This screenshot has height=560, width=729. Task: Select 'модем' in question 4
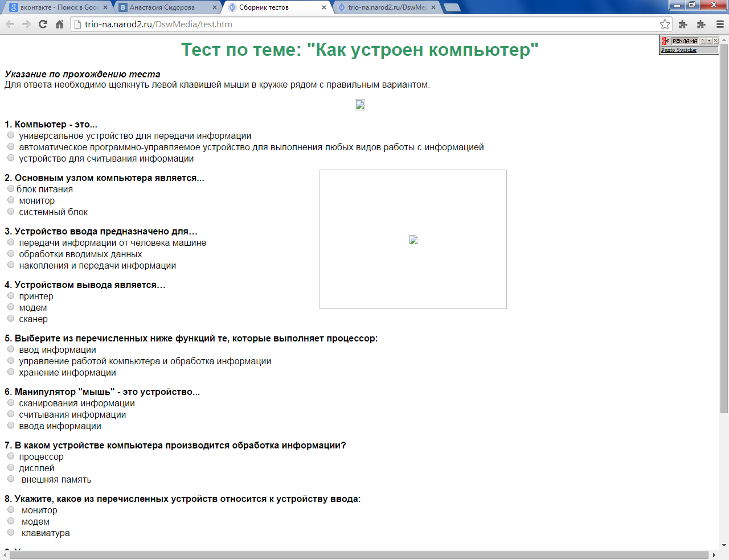pos(11,307)
